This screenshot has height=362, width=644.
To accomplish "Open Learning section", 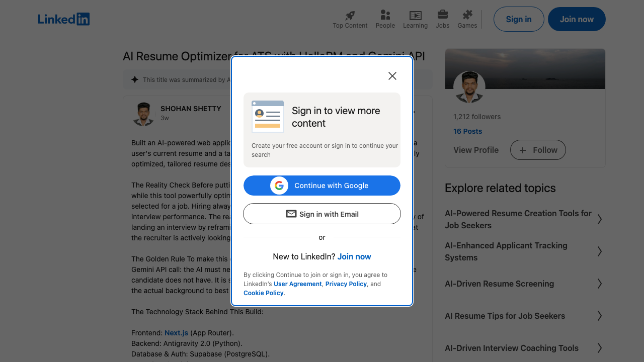I will tap(415, 19).
